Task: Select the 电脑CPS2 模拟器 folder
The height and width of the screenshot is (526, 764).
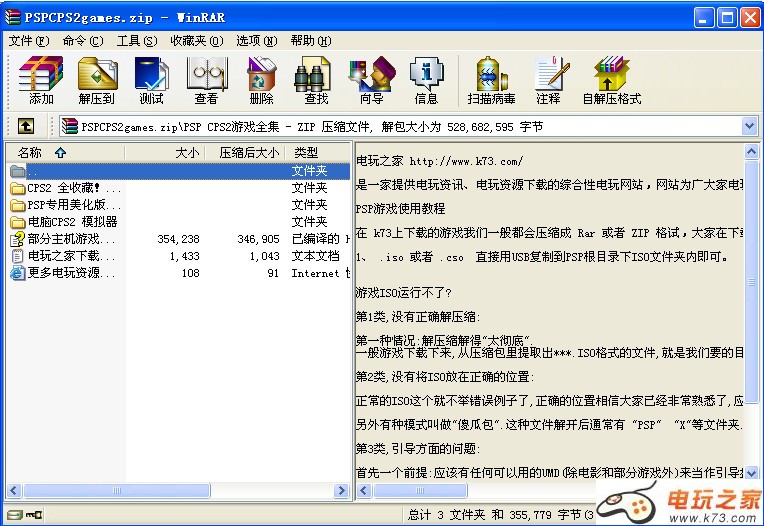Action: tap(72, 222)
